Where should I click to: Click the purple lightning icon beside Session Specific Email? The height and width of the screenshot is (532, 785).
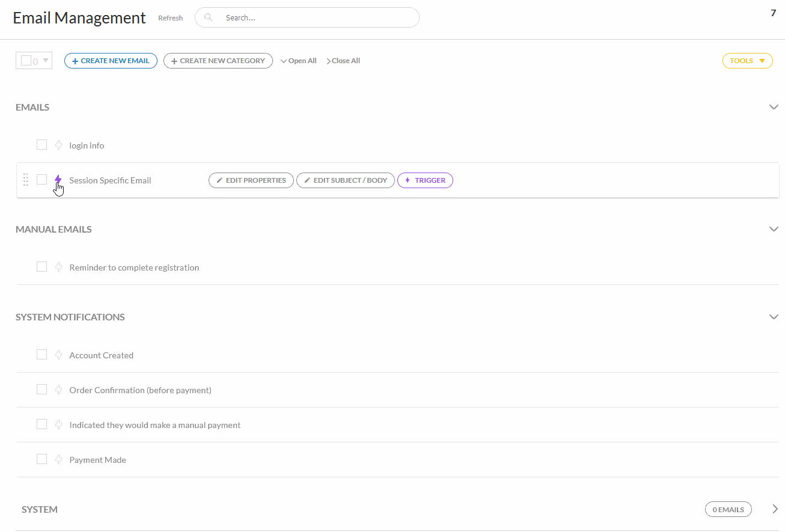click(58, 180)
